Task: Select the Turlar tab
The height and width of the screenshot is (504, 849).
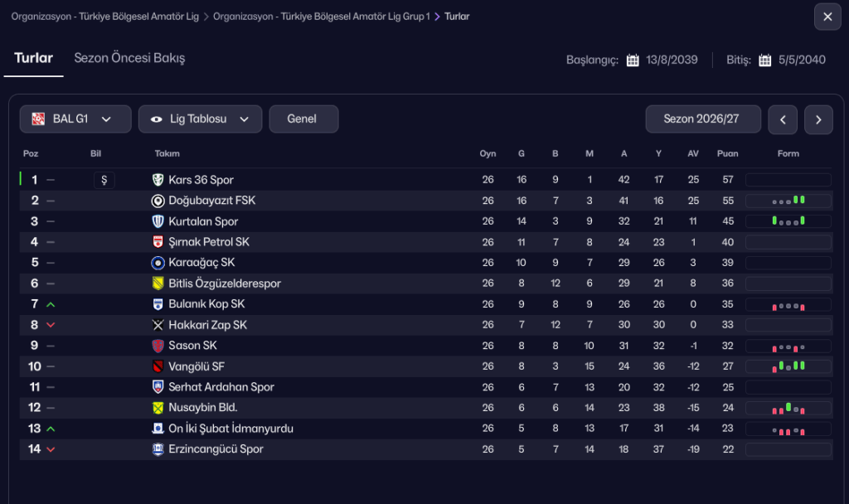Action: pos(33,58)
